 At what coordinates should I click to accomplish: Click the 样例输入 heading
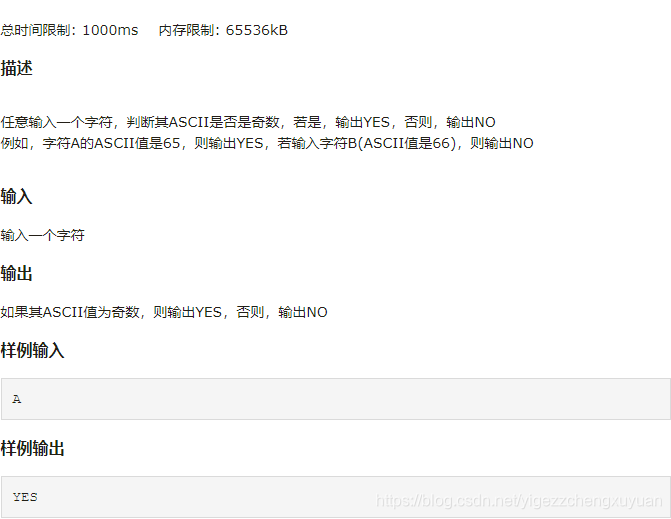pos(32,350)
